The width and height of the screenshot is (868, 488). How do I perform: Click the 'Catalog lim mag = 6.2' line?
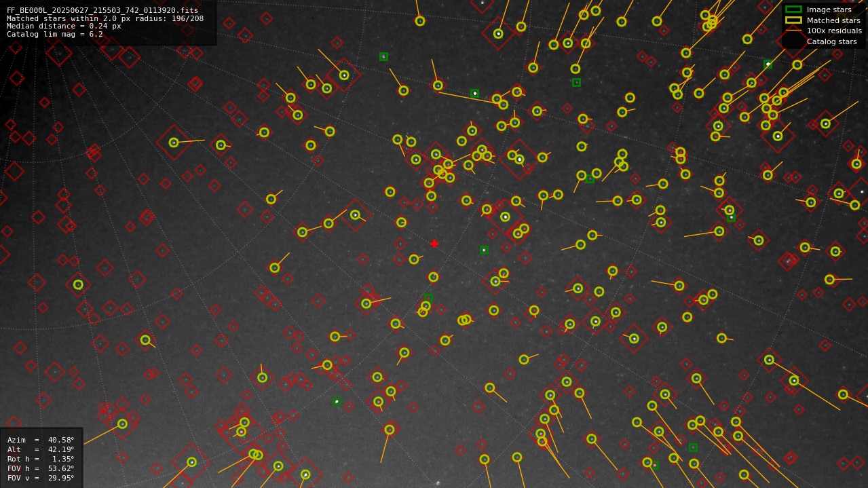55,34
